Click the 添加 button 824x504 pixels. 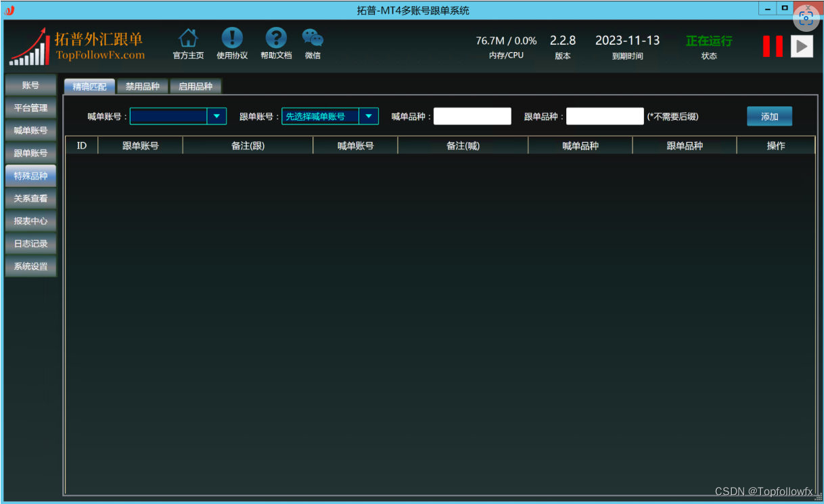point(769,116)
